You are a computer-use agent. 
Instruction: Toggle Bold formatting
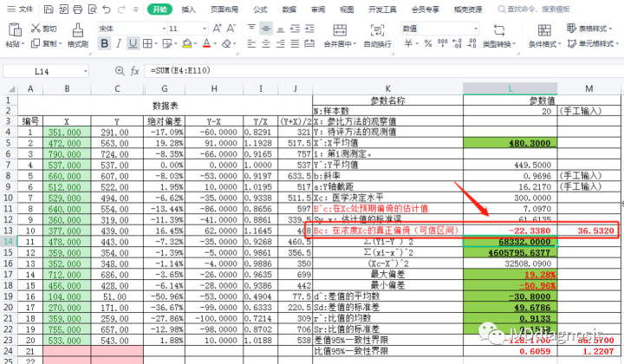[104, 43]
